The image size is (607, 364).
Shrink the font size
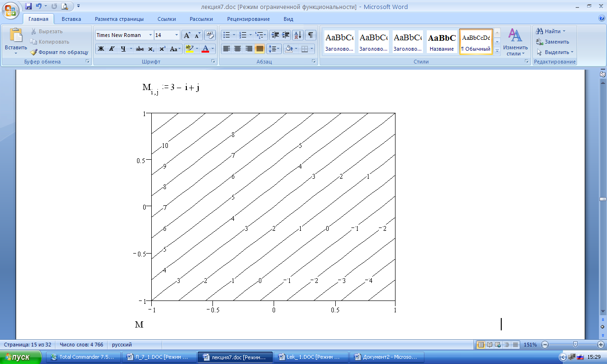(198, 35)
